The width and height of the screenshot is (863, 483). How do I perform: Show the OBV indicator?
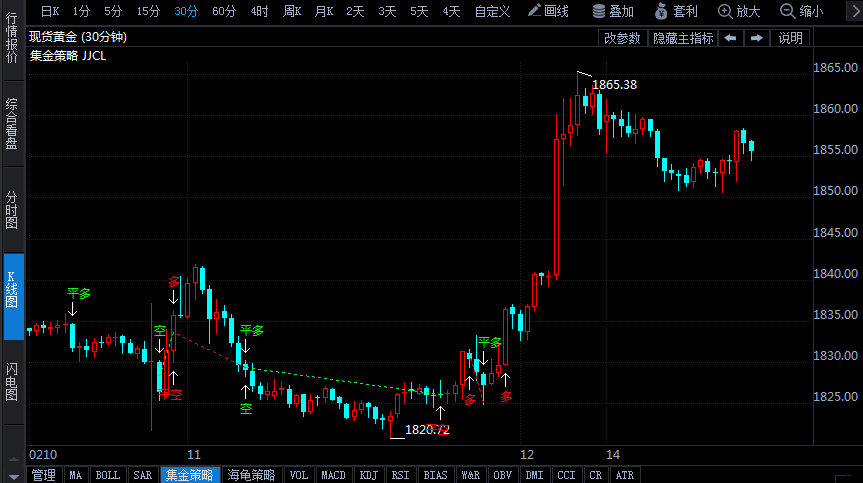click(x=502, y=475)
